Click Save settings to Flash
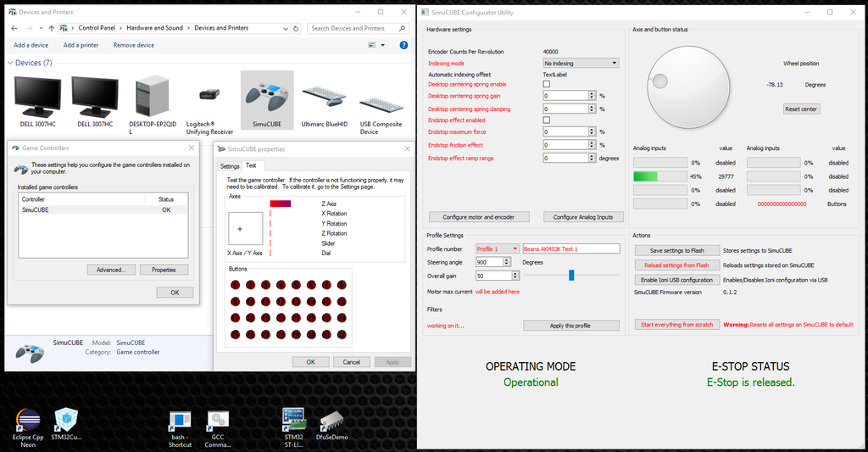Screen dimensions: 868x452 677,250
